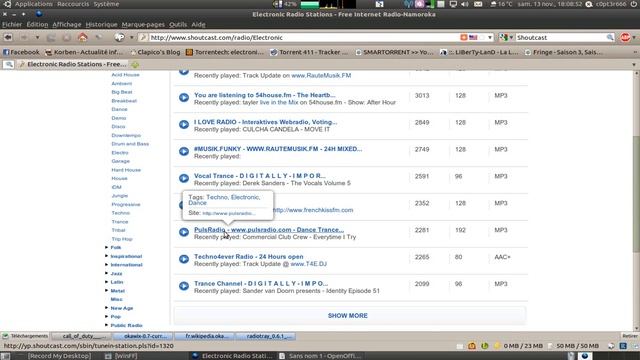Screen dimensions: 640x360
Task: Open the browser home page icon
Action: pyautogui.click(x=83, y=38)
